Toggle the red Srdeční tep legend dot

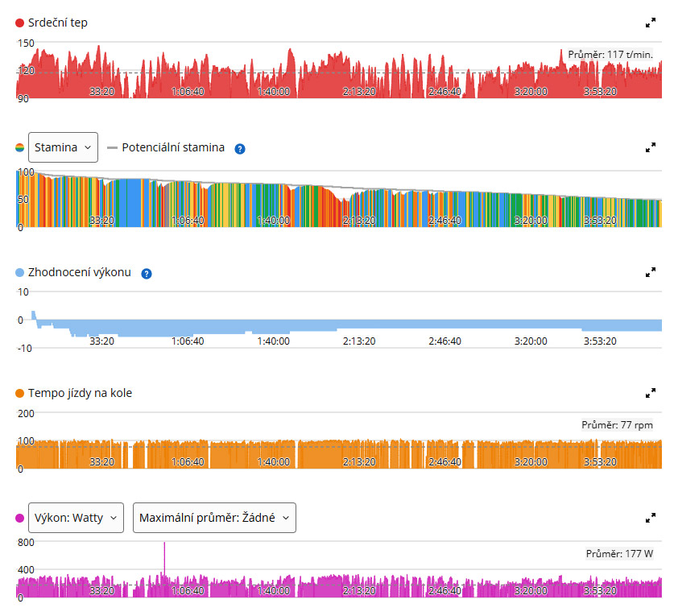[20, 23]
